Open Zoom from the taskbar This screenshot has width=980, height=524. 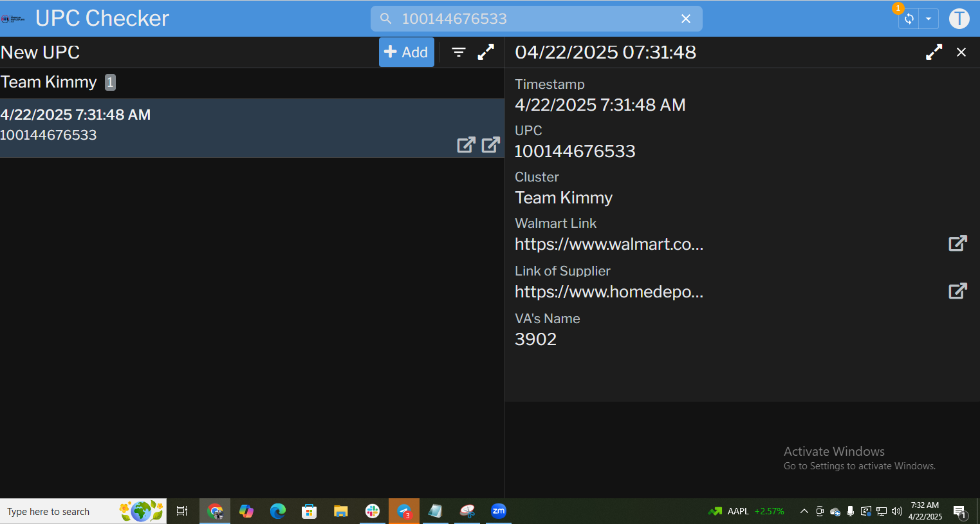[x=499, y=511]
